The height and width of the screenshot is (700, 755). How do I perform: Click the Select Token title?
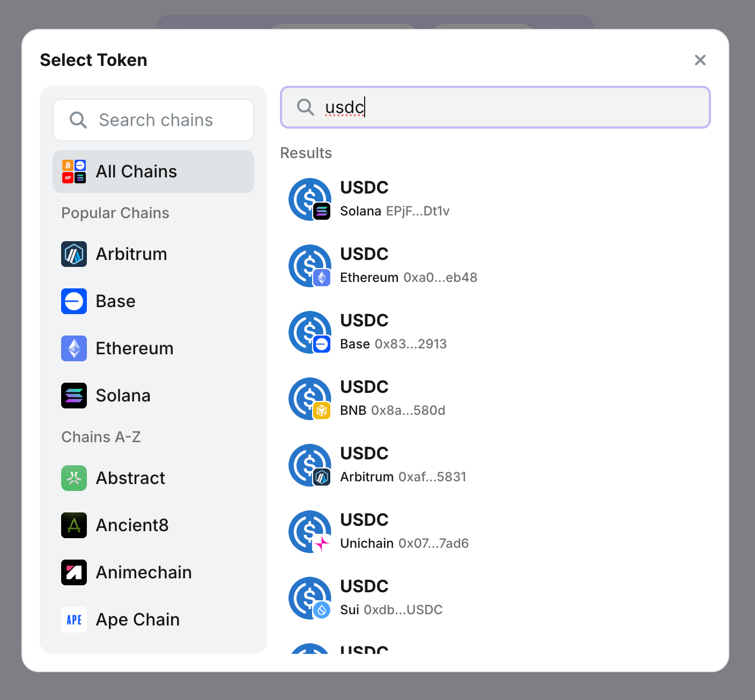coord(93,60)
